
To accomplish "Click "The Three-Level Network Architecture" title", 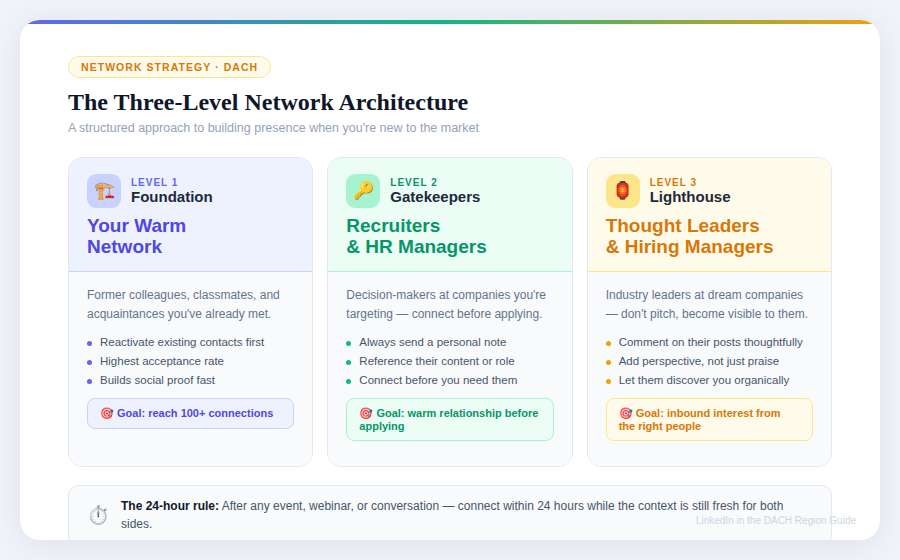I will coord(268,102).
